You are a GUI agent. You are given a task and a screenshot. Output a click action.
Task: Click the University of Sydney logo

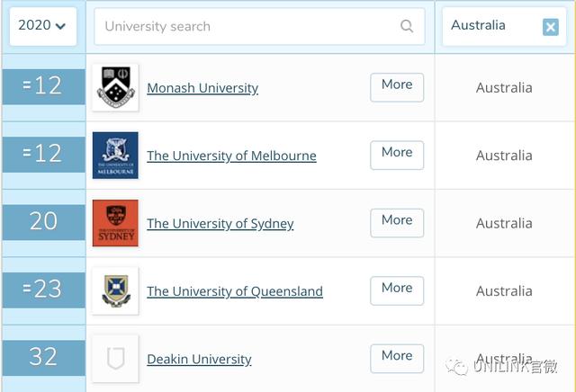click(x=115, y=223)
